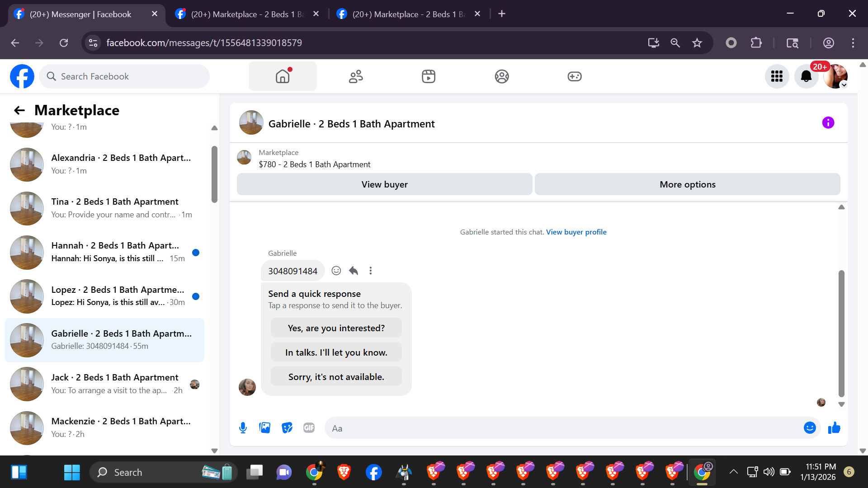React to Gabrielle's message with emoji

click(x=336, y=271)
